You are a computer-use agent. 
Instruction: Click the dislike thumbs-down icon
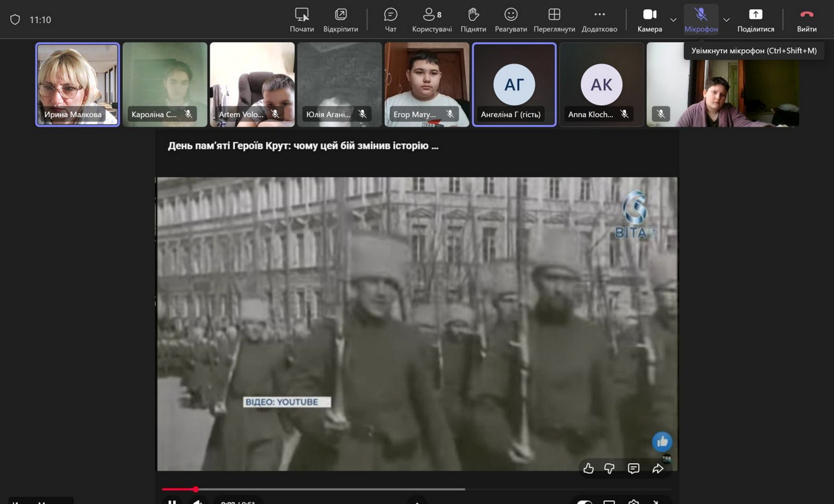tap(610, 468)
